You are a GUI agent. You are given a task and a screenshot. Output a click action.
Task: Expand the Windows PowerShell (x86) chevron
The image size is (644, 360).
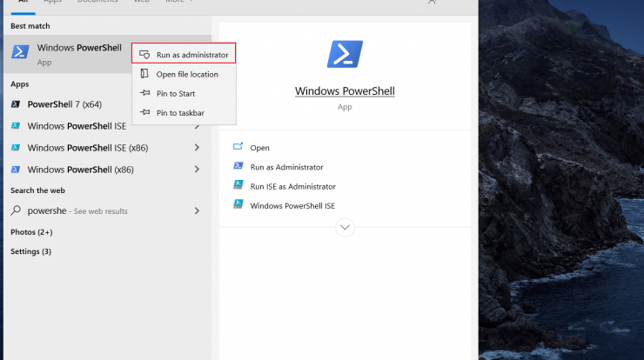coord(198,170)
